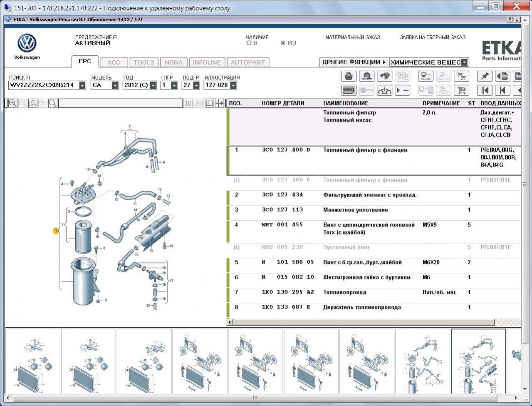Open the МОДЕЛЬ dropdown showing CA

[115, 85]
